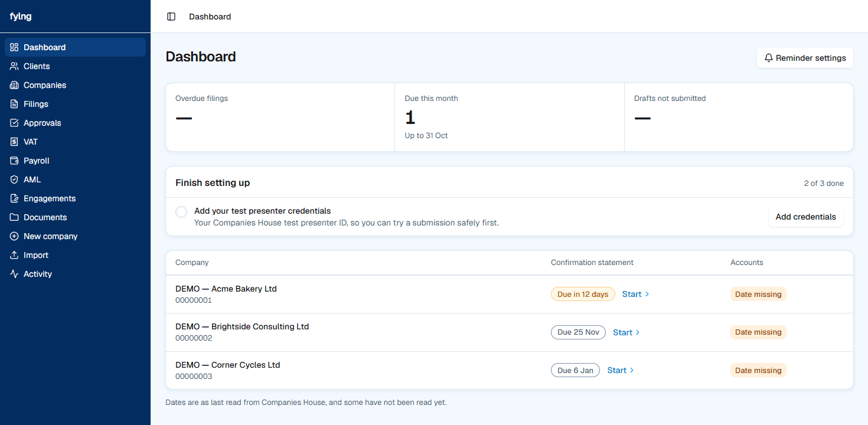Click the Confirmation statement column header

click(x=592, y=262)
